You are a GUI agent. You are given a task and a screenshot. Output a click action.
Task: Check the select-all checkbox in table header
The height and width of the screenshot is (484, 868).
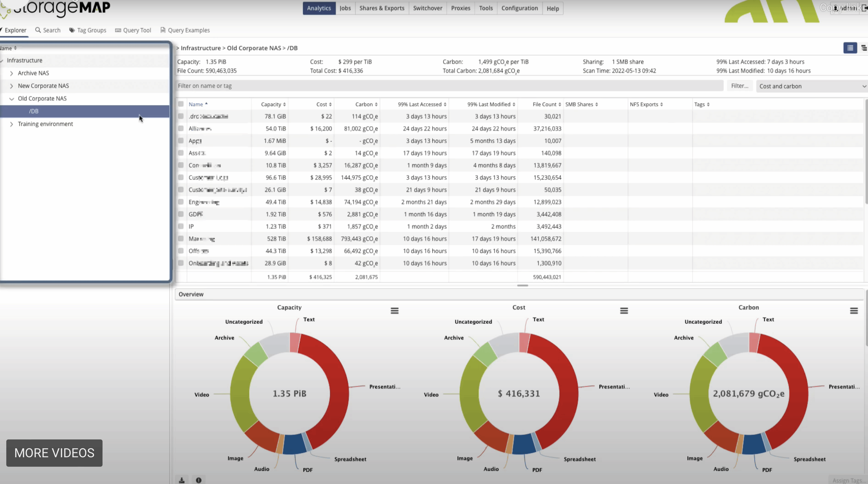click(x=181, y=104)
